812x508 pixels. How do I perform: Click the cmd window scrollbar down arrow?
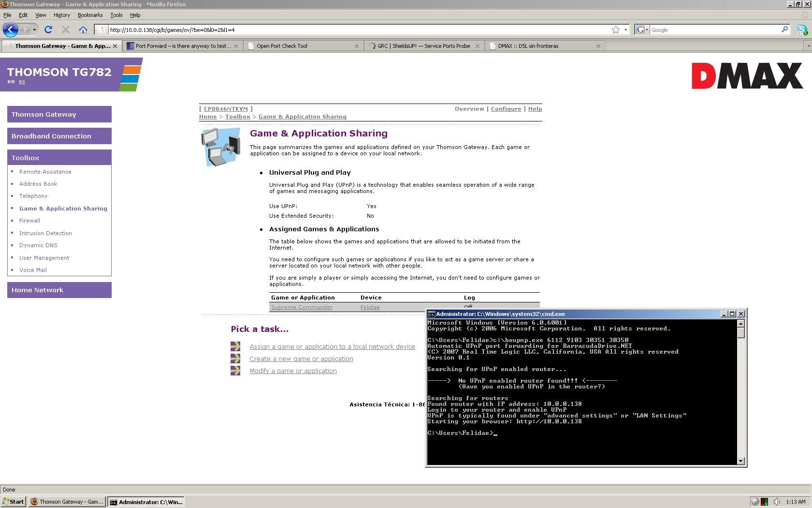(740, 461)
